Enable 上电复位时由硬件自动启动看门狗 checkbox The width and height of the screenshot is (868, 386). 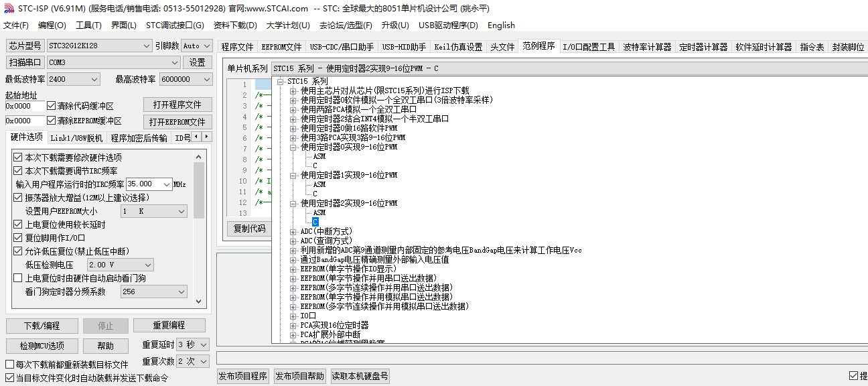pyautogui.click(x=18, y=278)
